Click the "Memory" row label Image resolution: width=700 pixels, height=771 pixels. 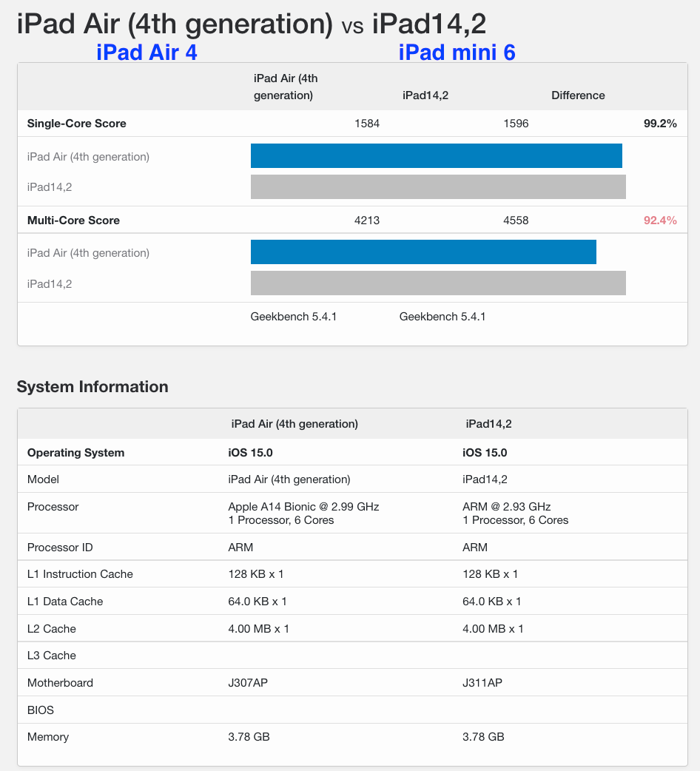47,737
